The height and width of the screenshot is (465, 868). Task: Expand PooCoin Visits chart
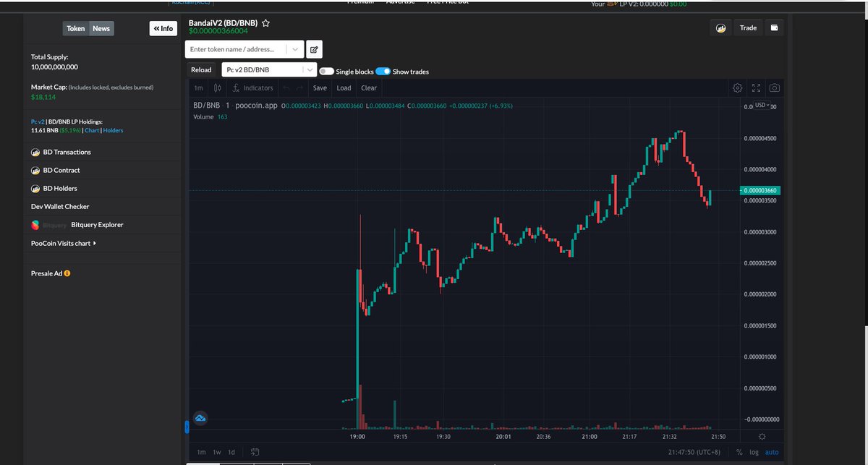(x=64, y=243)
